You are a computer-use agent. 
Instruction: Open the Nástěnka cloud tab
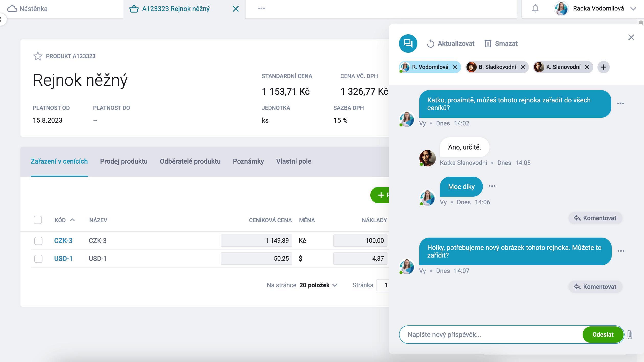(x=27, y=9)
